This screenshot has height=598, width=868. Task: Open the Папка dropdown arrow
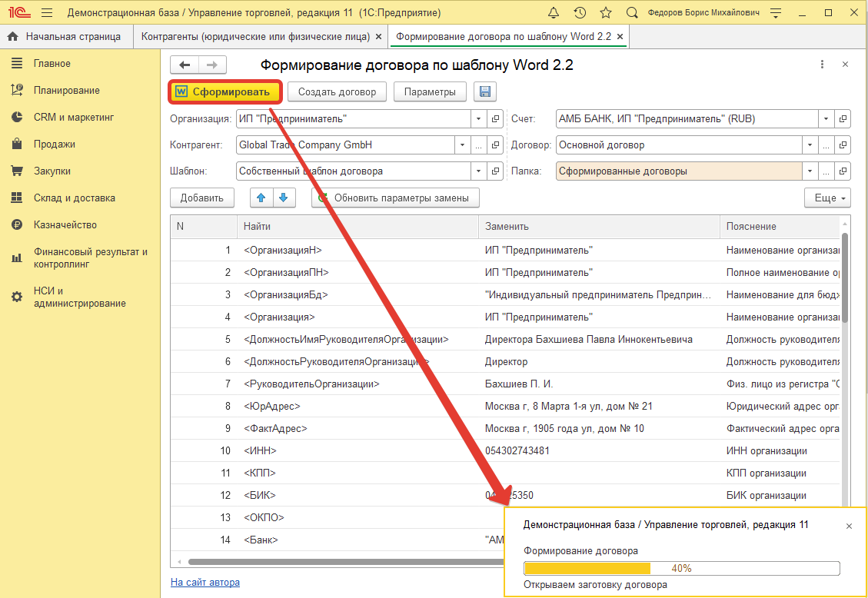coord(810,171)
